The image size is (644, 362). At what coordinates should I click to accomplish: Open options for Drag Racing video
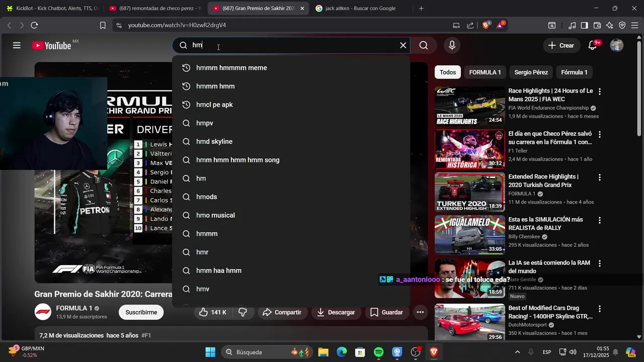[x=599, y=309]
